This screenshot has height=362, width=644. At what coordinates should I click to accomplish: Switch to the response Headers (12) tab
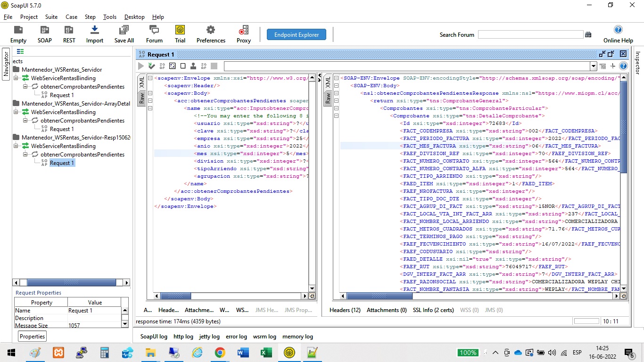click(x=345, y=310)
